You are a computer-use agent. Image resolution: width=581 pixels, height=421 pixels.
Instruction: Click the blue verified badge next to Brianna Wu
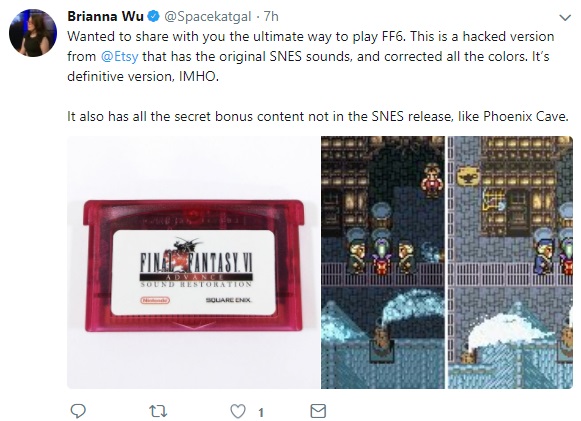tap(154, 16)
